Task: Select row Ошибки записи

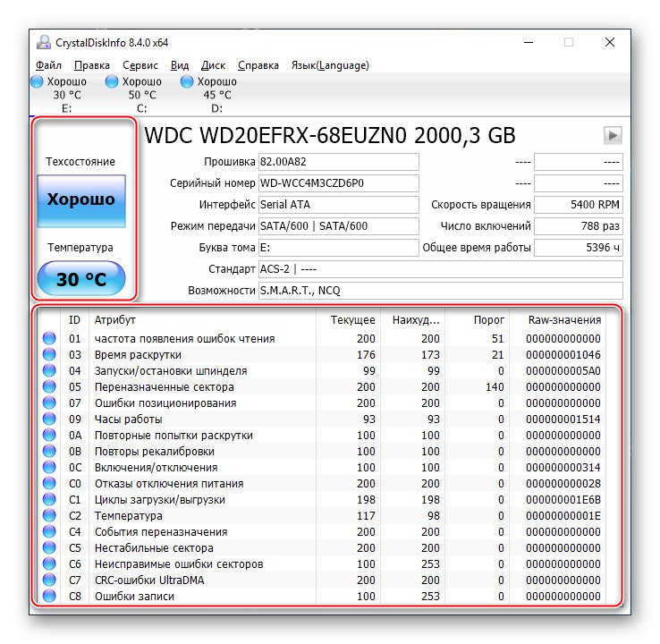Action: [323, 596]
